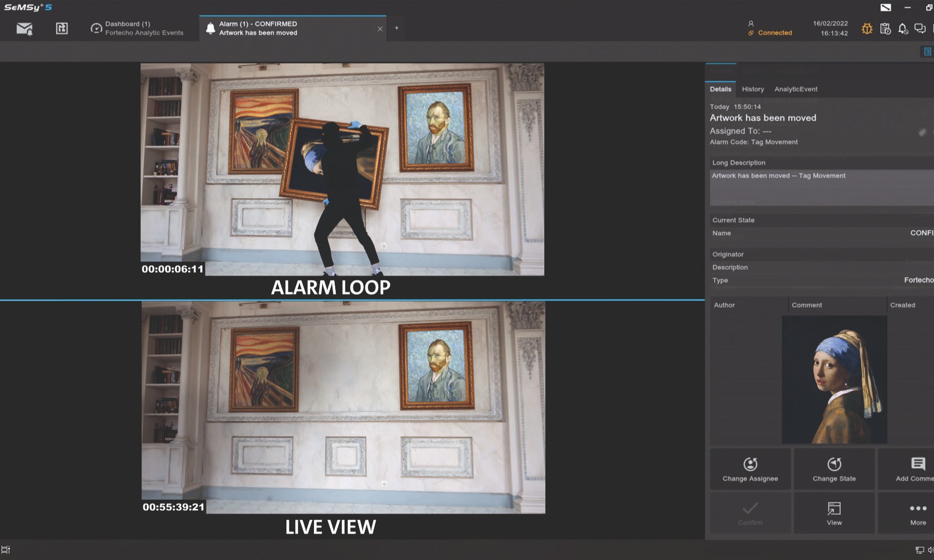Open the Girl with a Pearl Earring thumbnail
The height and width of the screenshot is (560, 934).
point(834,380)
